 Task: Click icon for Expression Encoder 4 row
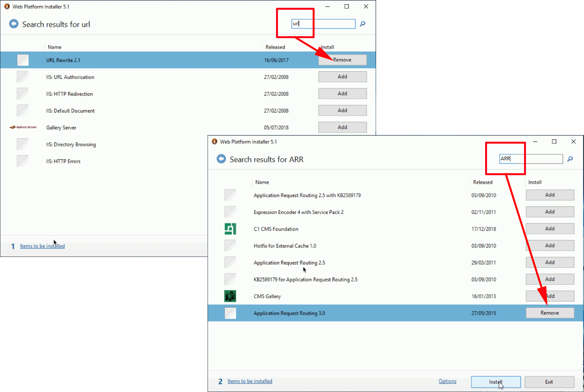(x=230, y=212)
